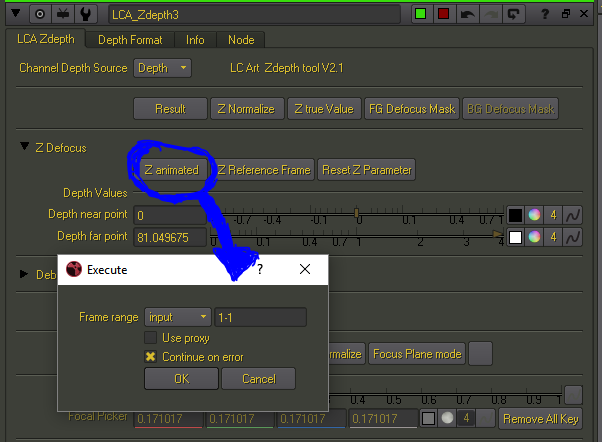Enable the Use proxy checkbox
The image size is (602, 442).
tap(151, 338)
